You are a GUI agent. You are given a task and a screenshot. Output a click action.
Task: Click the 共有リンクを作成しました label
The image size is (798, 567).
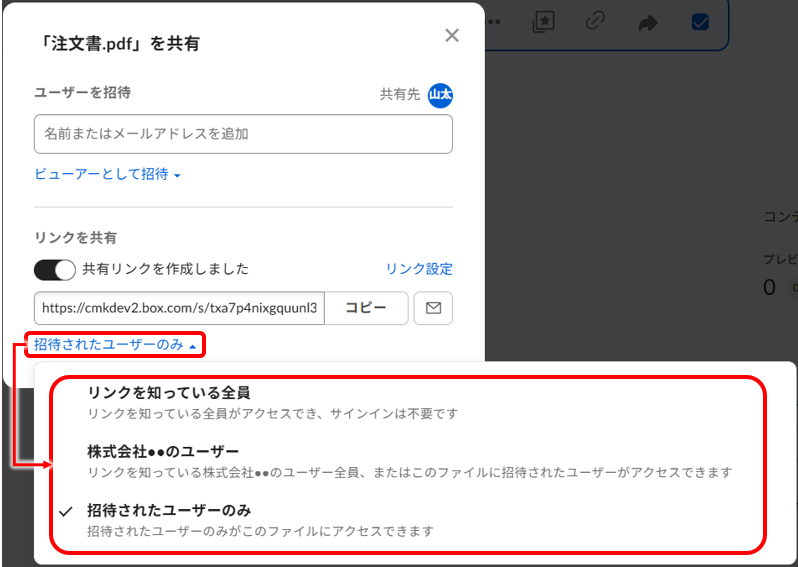click(165, 269)
